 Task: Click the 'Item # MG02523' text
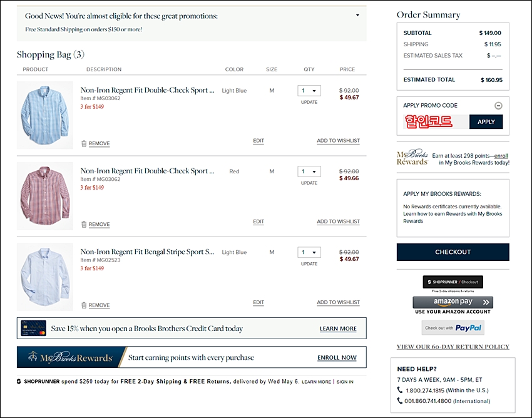pos(100,260)
